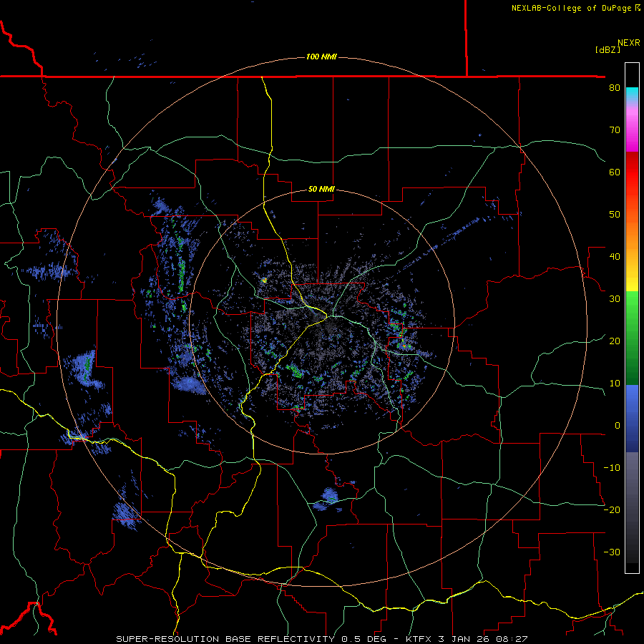Click the green band of the color scale
This screenshot has width=644, height=644.
click(x=632, y=338)
